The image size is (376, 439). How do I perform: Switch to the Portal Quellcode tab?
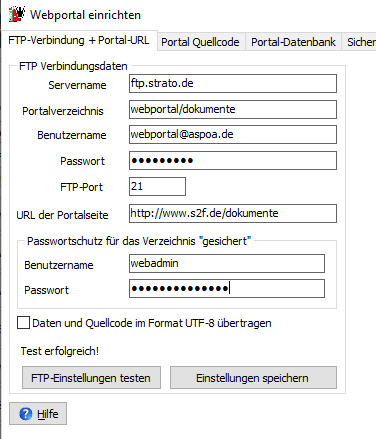coord(201,42)
